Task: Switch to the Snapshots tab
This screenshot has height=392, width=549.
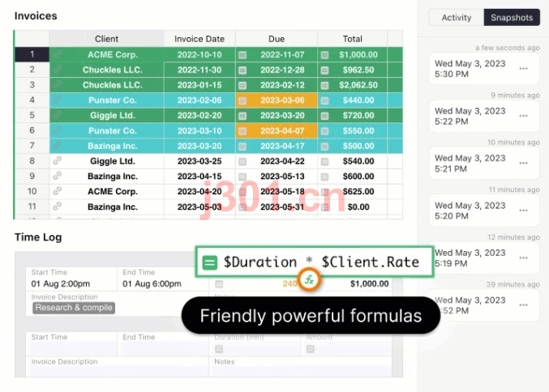Action: pos(512,18)
